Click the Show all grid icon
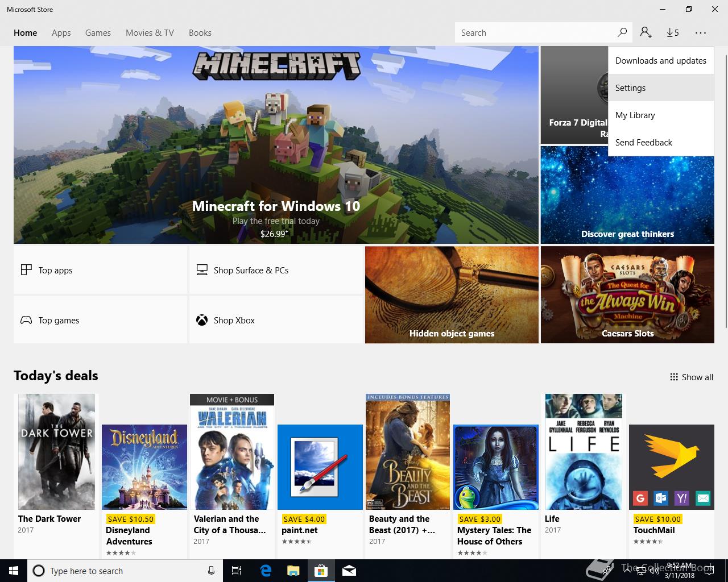Screen dimensions: 728x582 coord(674,377)
